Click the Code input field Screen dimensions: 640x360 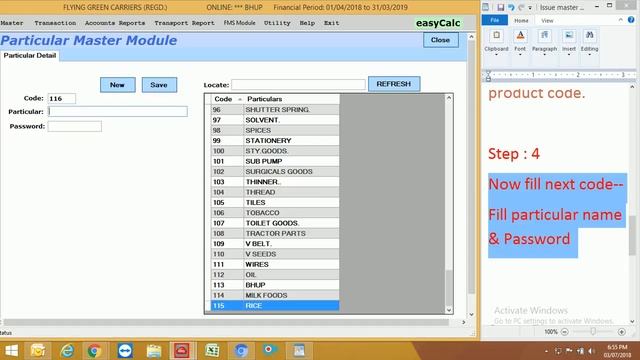pyautogui.click(x=62, y=98)
